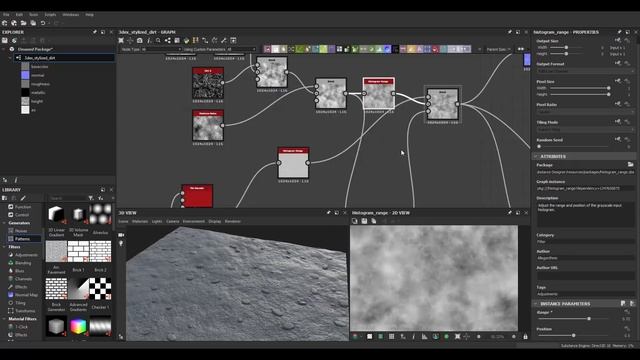The width and height of the screenshot is (640, 360).
Task: Open the Materials menu in 3D View
Action: click(140, 221)
